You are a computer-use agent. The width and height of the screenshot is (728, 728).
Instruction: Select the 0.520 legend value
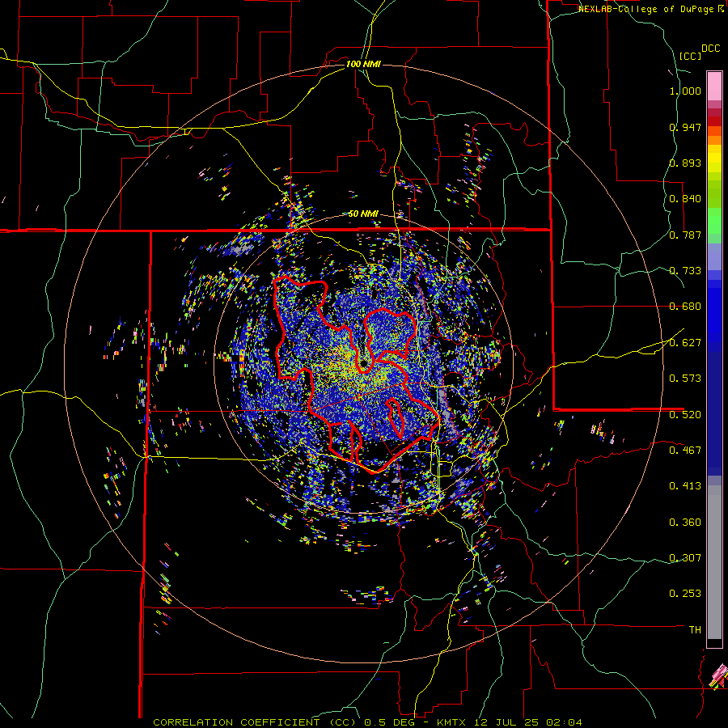pyautogui.click(x=685, y=415)
